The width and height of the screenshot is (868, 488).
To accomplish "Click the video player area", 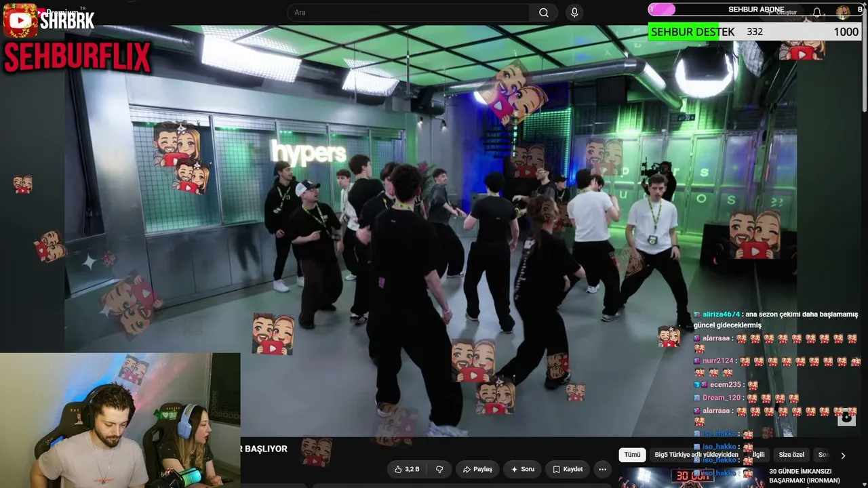I will click(431, 230).
